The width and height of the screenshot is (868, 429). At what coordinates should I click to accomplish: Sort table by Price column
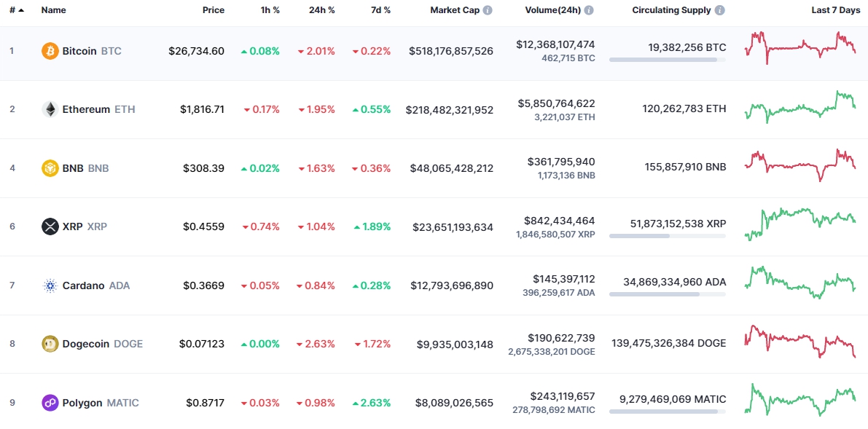213,10
